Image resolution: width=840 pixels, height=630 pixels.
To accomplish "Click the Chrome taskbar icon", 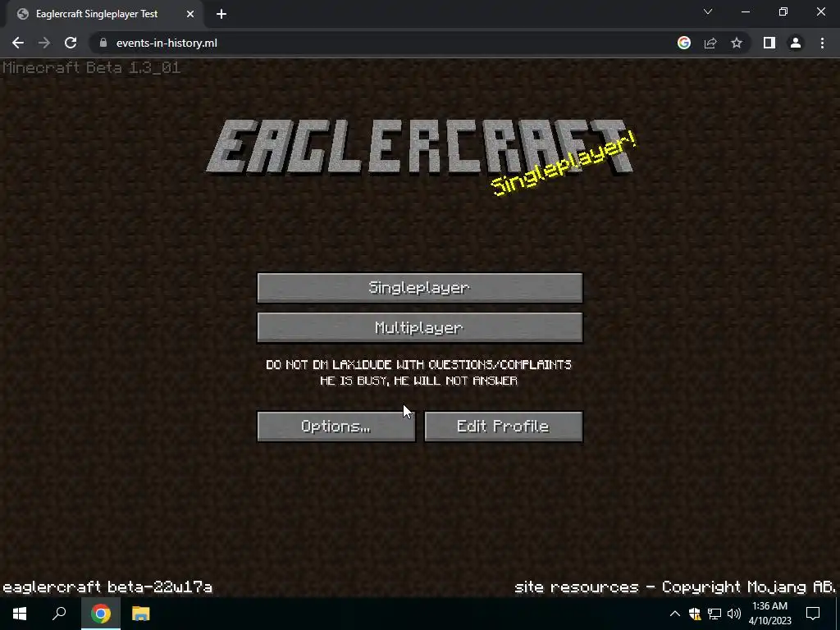I will pyautogui.click(x=101, y=614).
